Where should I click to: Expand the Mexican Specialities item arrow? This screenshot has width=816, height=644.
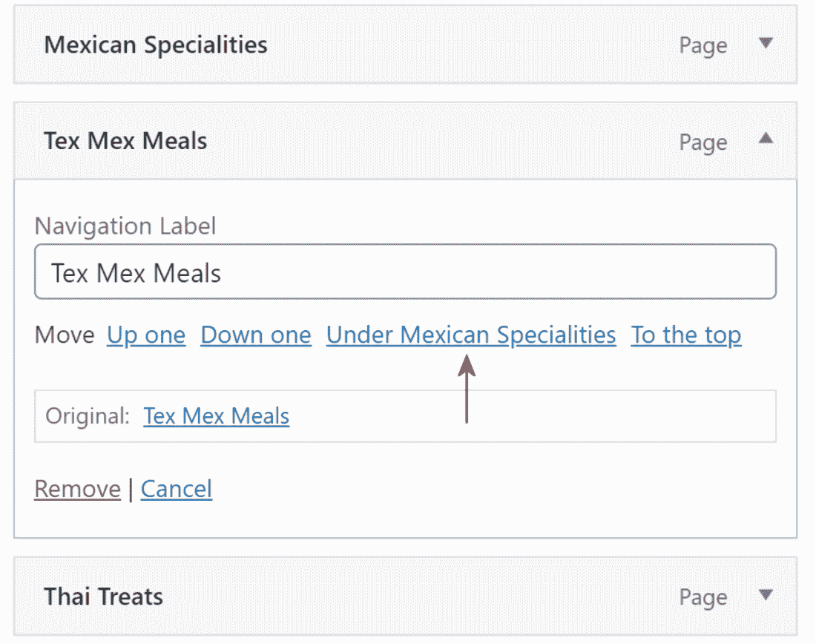pyautogui.click(x=766, y=43)
